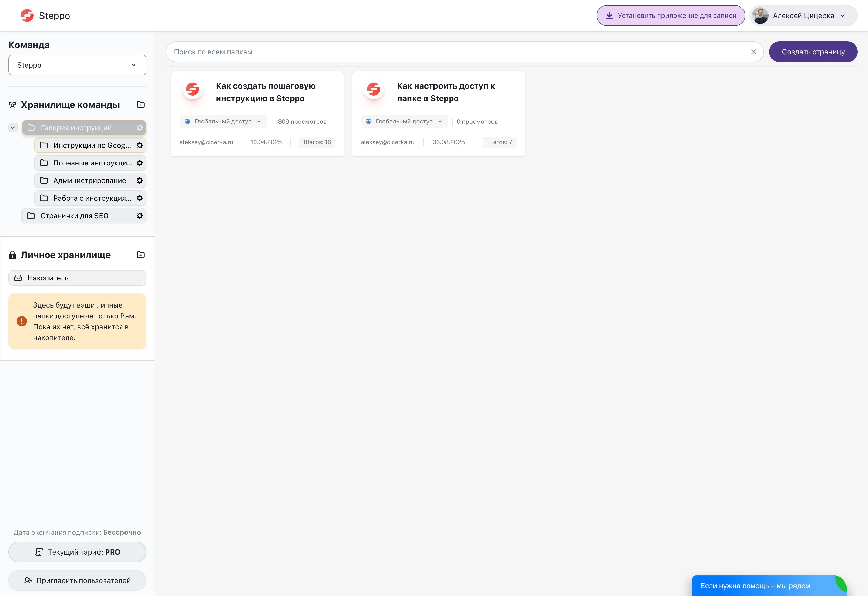Open the Steppo team dropdown
Screen dimensions: 868x596
click(77, 65)
